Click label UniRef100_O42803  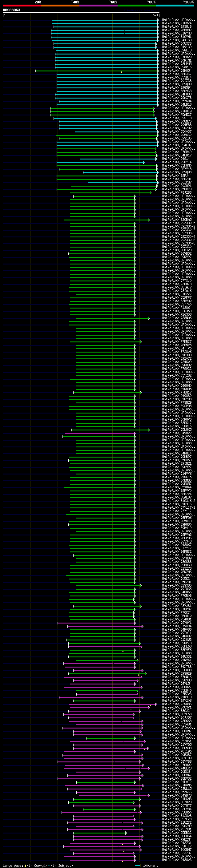[x=177, y=860]
